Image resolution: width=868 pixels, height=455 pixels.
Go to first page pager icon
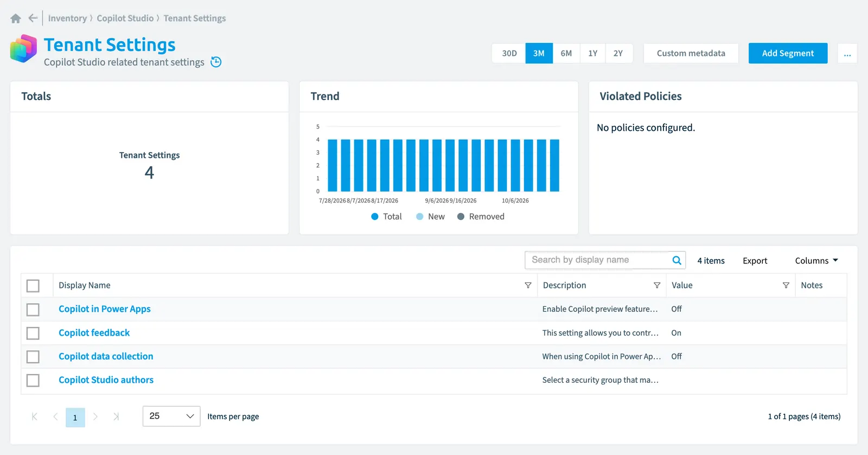pyautogui.click(x=35, y=416)
